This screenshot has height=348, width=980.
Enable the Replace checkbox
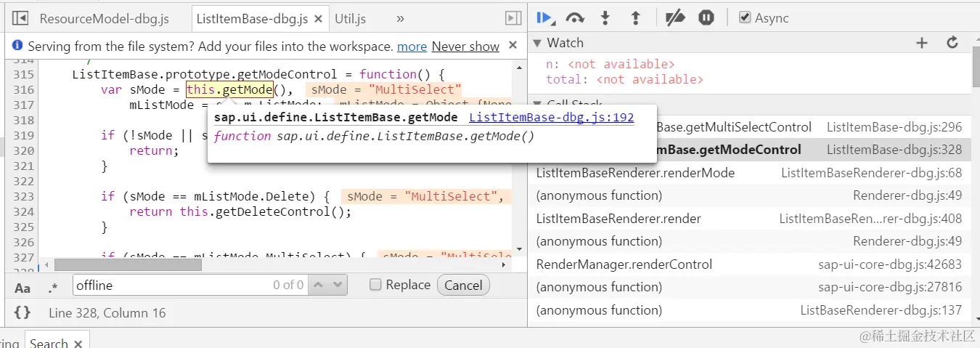(x=375, y=285)
